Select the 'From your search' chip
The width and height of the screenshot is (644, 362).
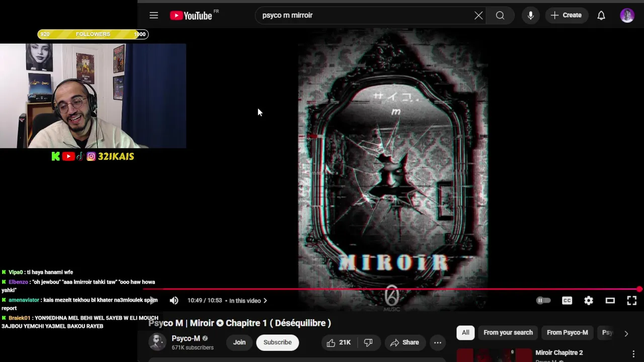[508, 332]
